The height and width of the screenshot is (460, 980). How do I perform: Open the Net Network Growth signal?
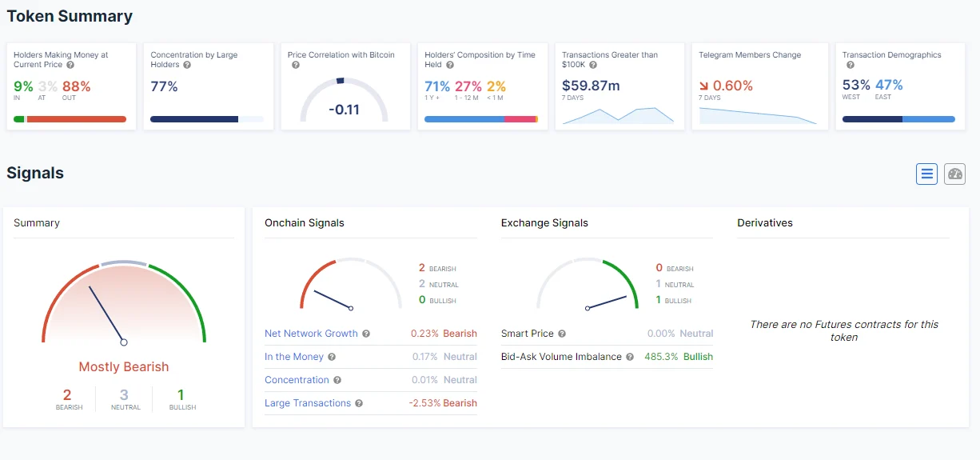(311, 334)
